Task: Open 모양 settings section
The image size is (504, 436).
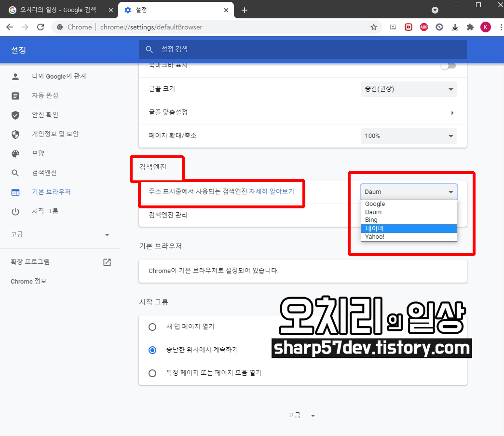Action: [38, 153]
